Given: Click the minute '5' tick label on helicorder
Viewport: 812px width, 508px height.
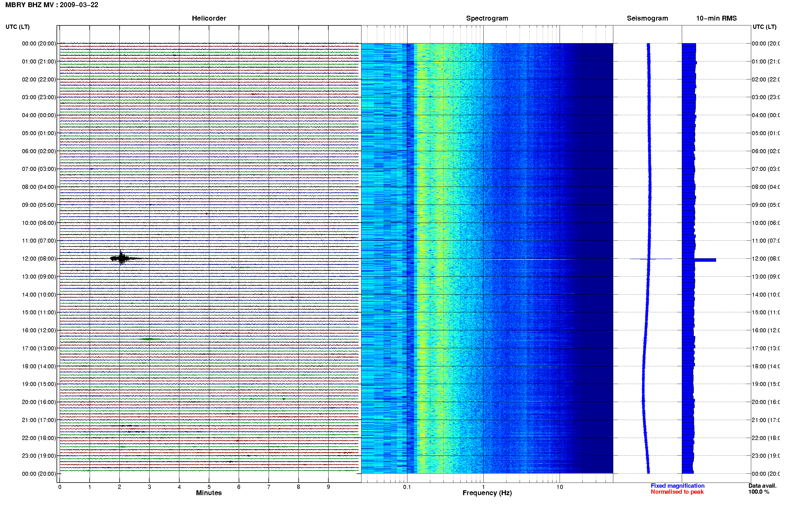Looking at the screenshot, I should [x=209, y=487].
